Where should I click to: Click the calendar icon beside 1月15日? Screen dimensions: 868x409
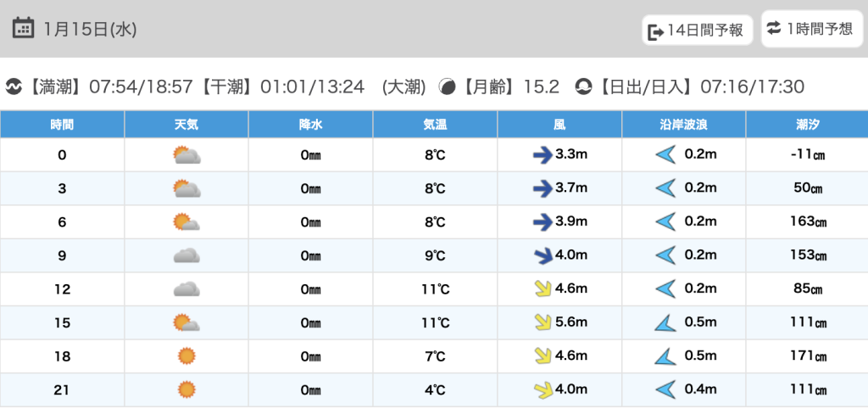pos(24,29)
